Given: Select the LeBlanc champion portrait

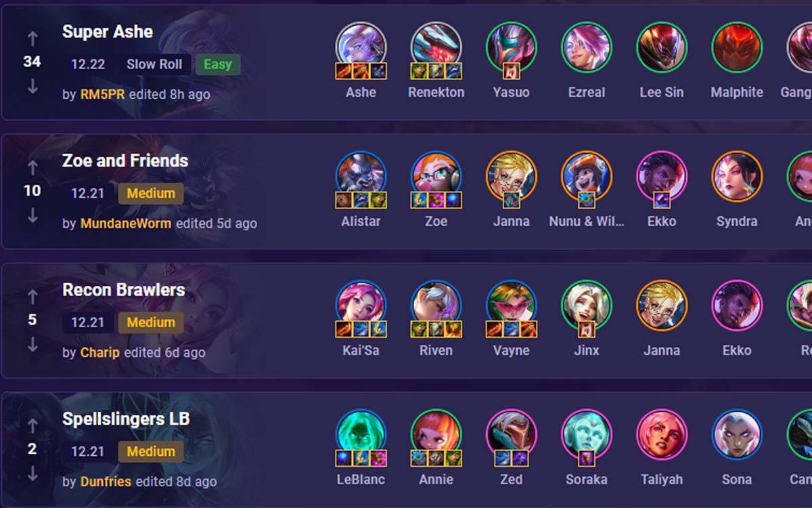Looking at the screenshot, I should (361, 434).
